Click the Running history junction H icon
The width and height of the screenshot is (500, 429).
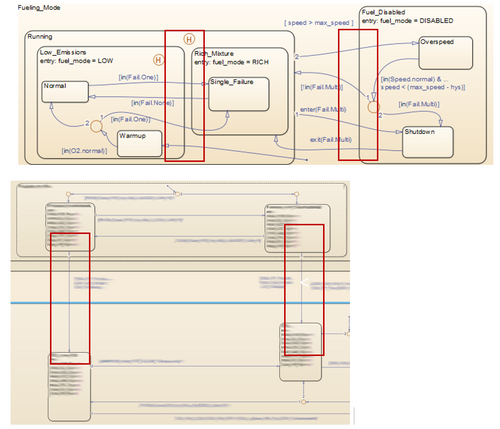click(189, 39)
